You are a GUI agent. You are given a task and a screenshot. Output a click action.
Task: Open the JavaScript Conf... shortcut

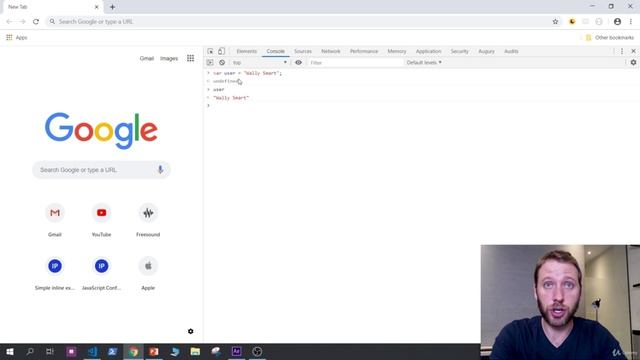[x=101, y=274]
